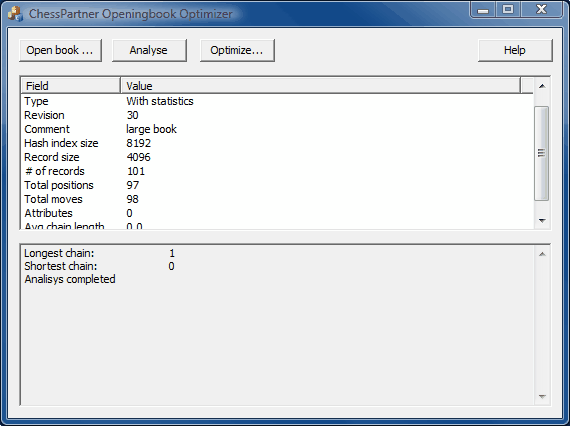Minimize the Openingbook Optimizer window

[483, 9]
